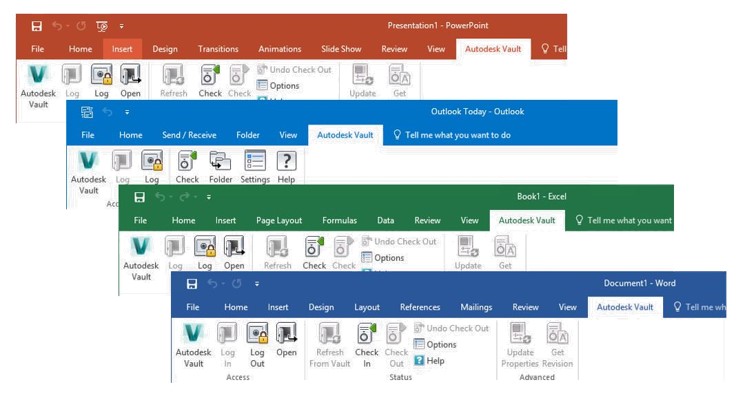Click Options button in Word Vault ribbon
745x400 pixels.
(435, 344)
